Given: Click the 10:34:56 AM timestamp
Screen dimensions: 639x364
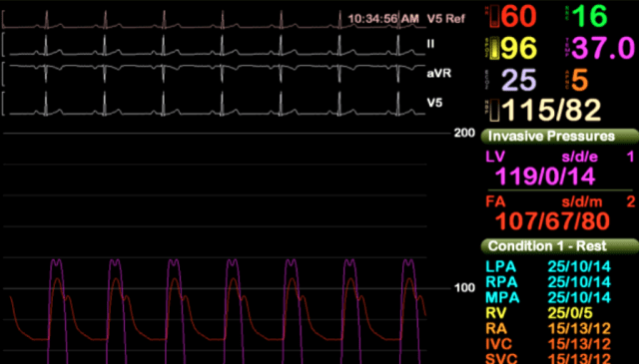Looking at the screenshot, I should pyautogui.click(x=383, y=19).
